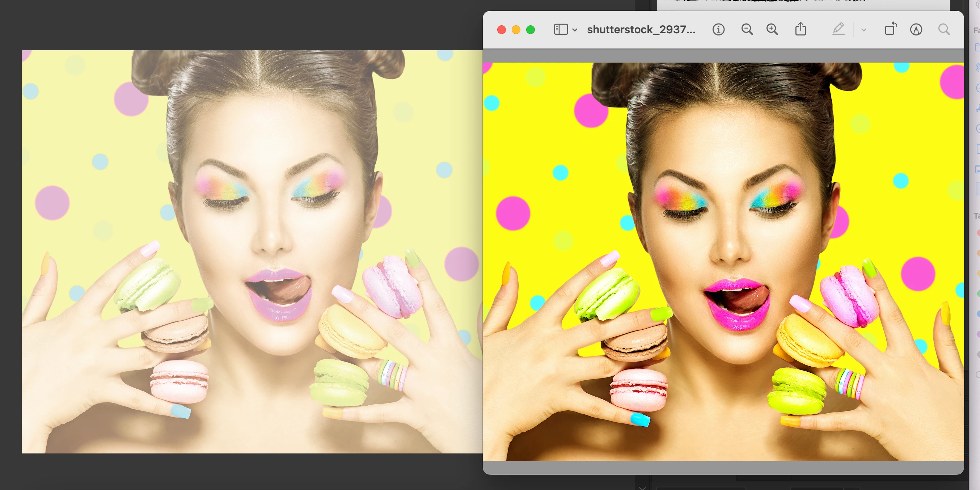Open sidebar view options chevron
This screenshot has width=980, height=490.
tap(575, 30)
